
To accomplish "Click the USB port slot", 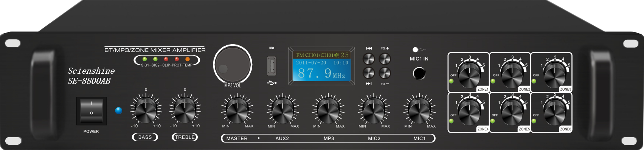I will click(x=272, y=66).
